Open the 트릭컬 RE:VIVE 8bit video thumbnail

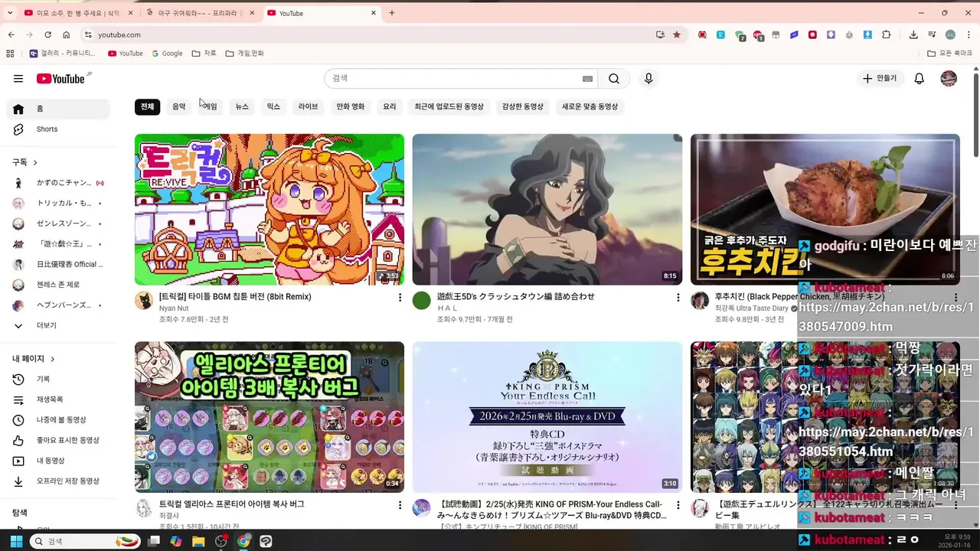tap(269, 210)
